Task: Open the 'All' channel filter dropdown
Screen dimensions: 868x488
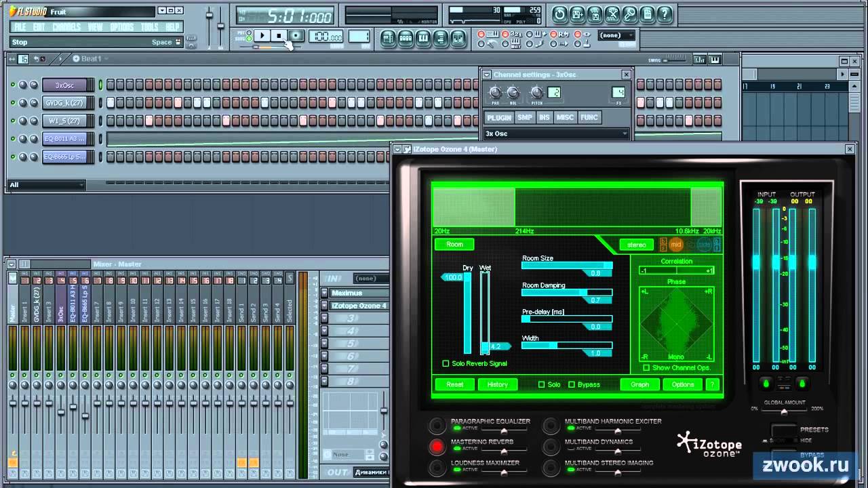Action: (46, 184)
